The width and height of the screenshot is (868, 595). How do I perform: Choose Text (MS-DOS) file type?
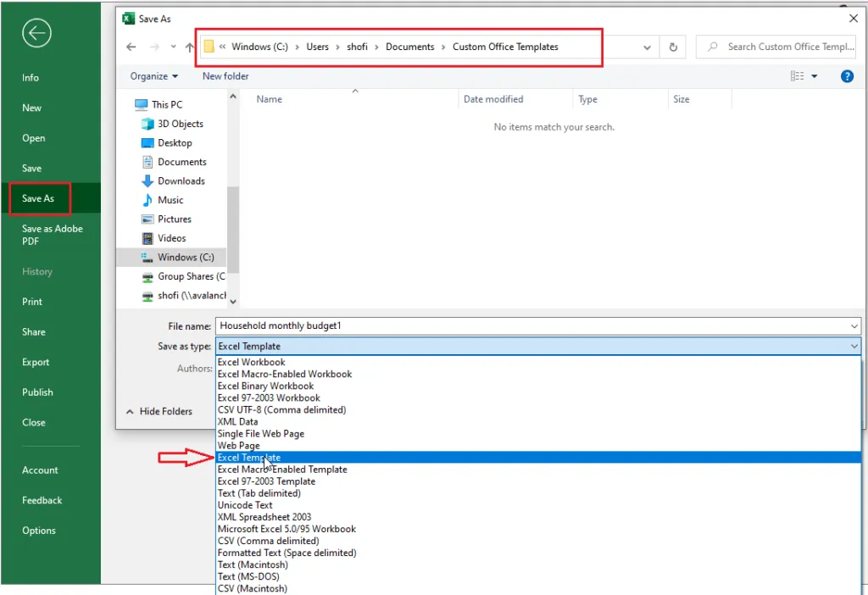coord(538,576)
